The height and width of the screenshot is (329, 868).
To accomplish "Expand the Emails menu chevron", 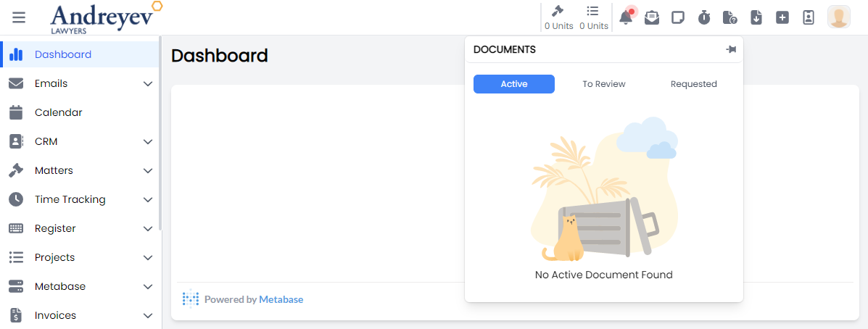I will point(148,84).
